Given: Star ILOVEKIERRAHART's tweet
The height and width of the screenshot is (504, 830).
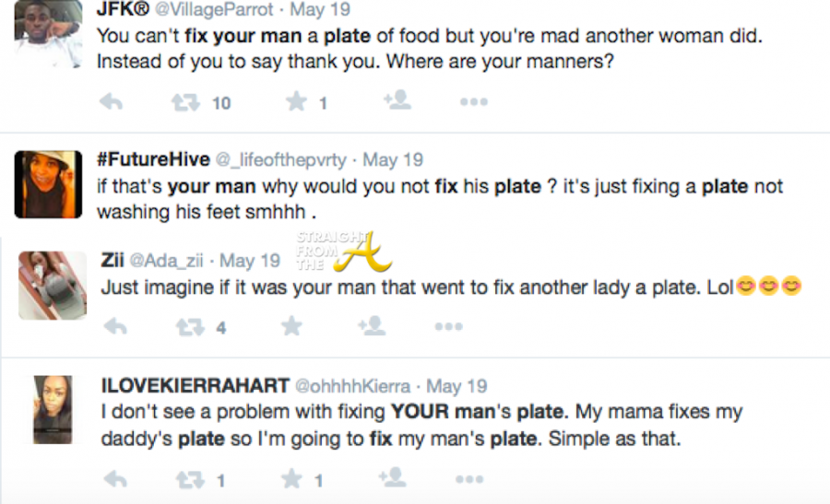Looking at the screenshot, I should [x=293, y=479].
